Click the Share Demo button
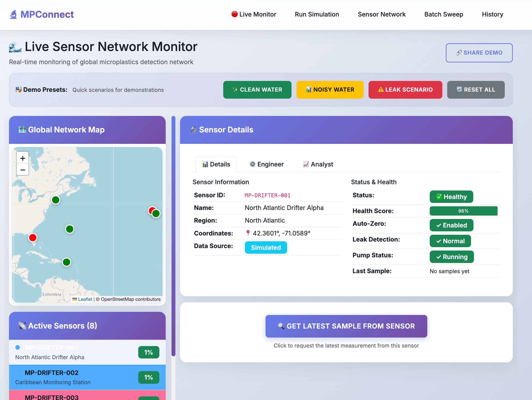532x400 pixels. click(x=479, y=53)
